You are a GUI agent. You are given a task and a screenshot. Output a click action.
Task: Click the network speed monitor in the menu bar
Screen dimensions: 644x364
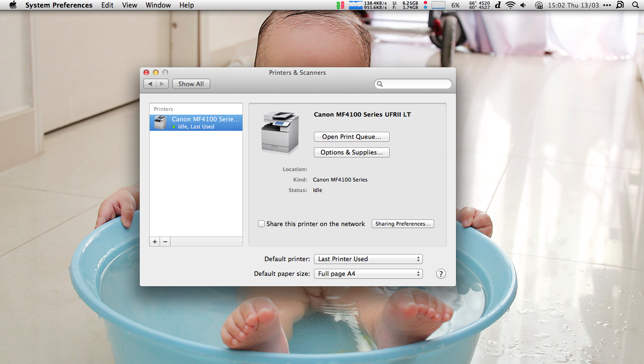pyautogui.click(x=368, y=5)
